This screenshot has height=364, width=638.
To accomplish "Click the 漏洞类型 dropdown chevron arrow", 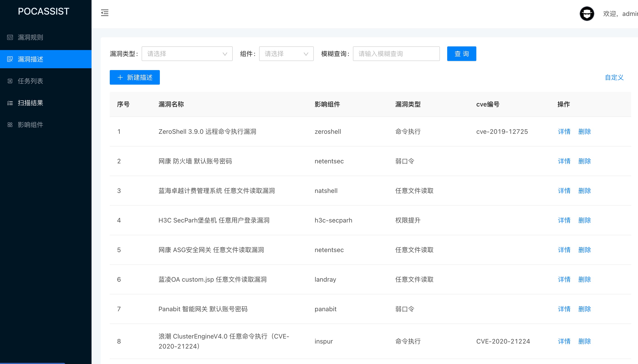I will click(225, 54).
